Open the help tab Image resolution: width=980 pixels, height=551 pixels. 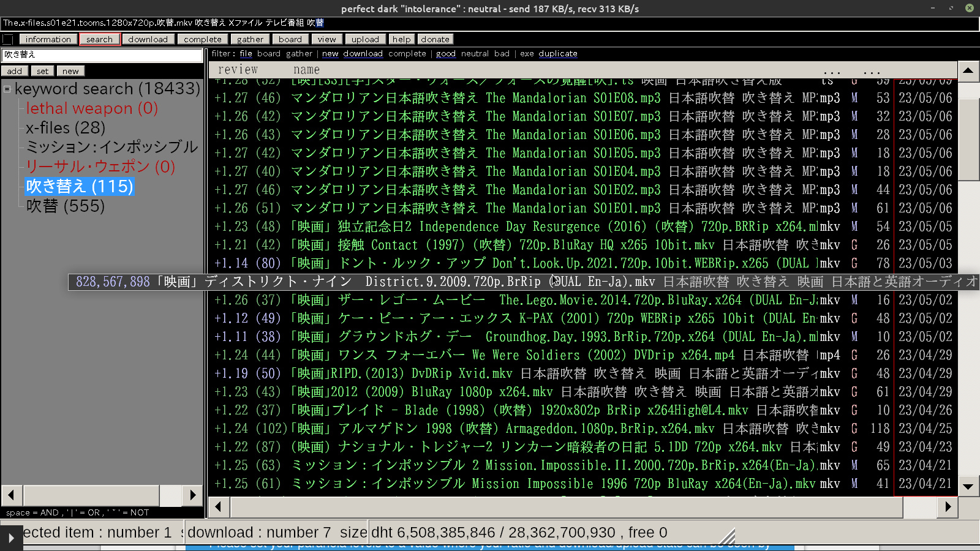402,39
